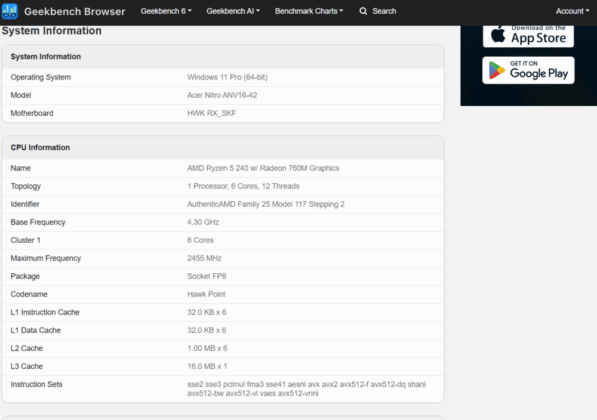Click the Socket FP8 package value
Viewport: 597px width, 420px height.
click(207, 276)
